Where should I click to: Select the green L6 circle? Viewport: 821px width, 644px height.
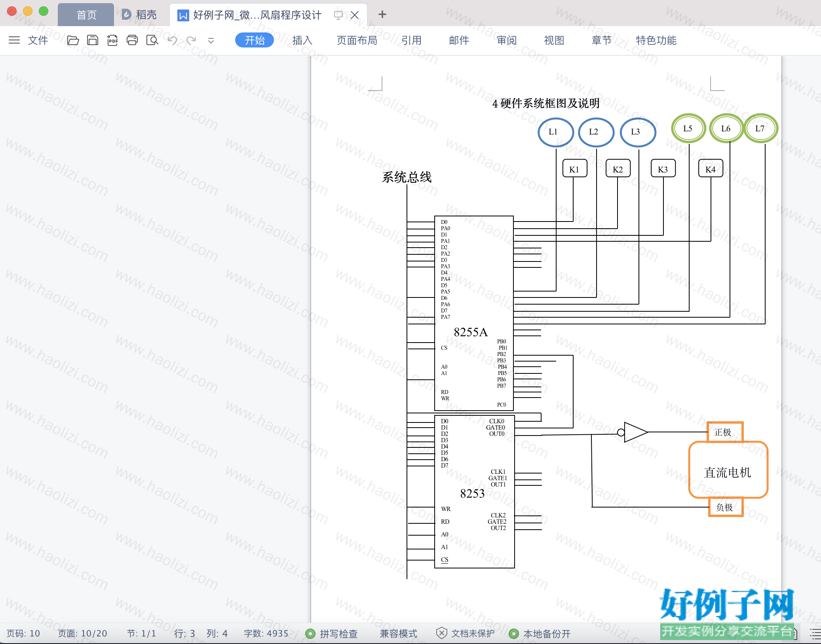726,128
